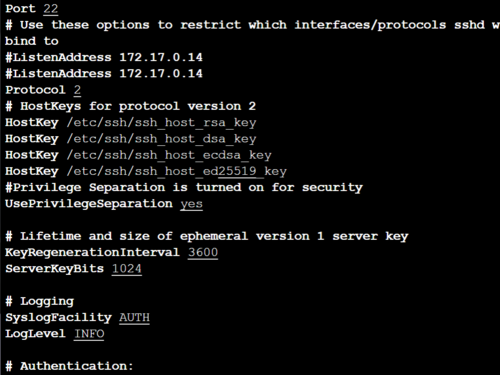Click the first #ListenAddress line
The width and height of the screenshot is (500, 375).
[x=104, y=57]
